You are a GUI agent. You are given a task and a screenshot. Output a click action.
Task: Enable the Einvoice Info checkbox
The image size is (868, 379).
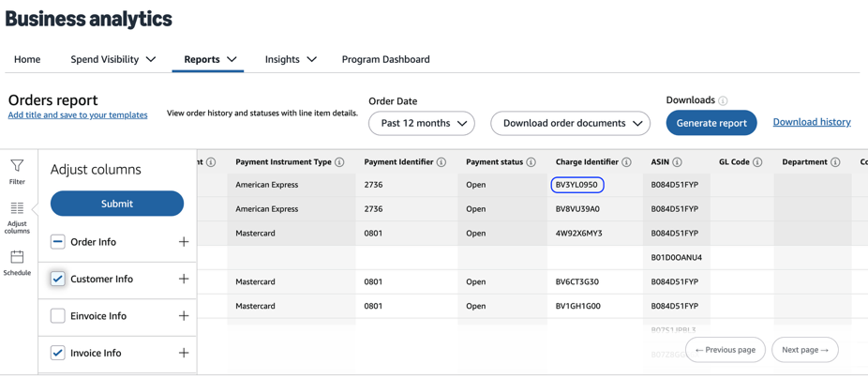pos(57,316)
